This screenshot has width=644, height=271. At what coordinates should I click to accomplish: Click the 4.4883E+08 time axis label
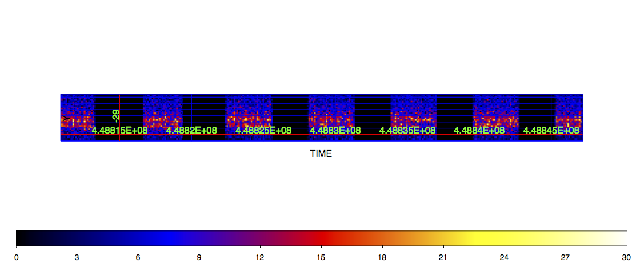(x=335, y=131)
